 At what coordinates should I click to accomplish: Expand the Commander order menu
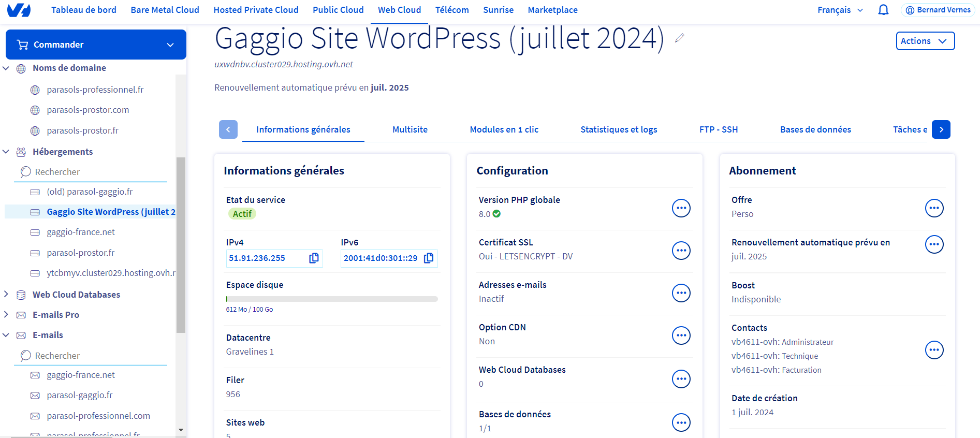[x=96, y=45]
